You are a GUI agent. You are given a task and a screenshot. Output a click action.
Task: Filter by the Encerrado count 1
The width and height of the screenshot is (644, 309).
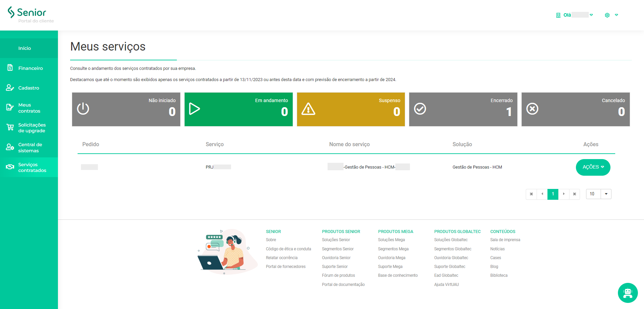coord(509,112)
